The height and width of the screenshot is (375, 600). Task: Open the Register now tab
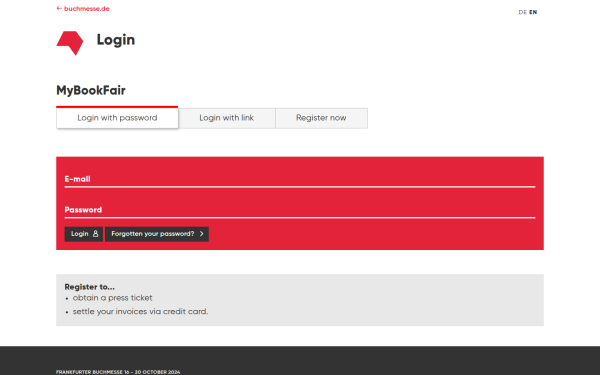[x=321, y=118]
